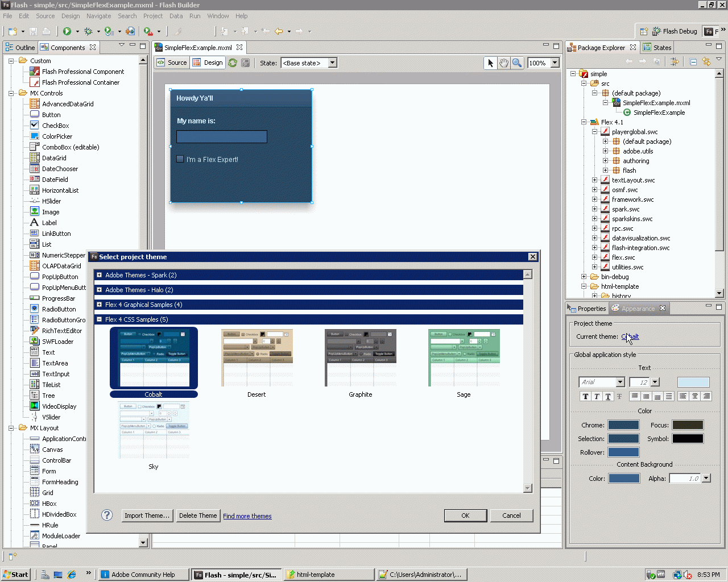Click the Profile application toolbar icon

point(109,31)
